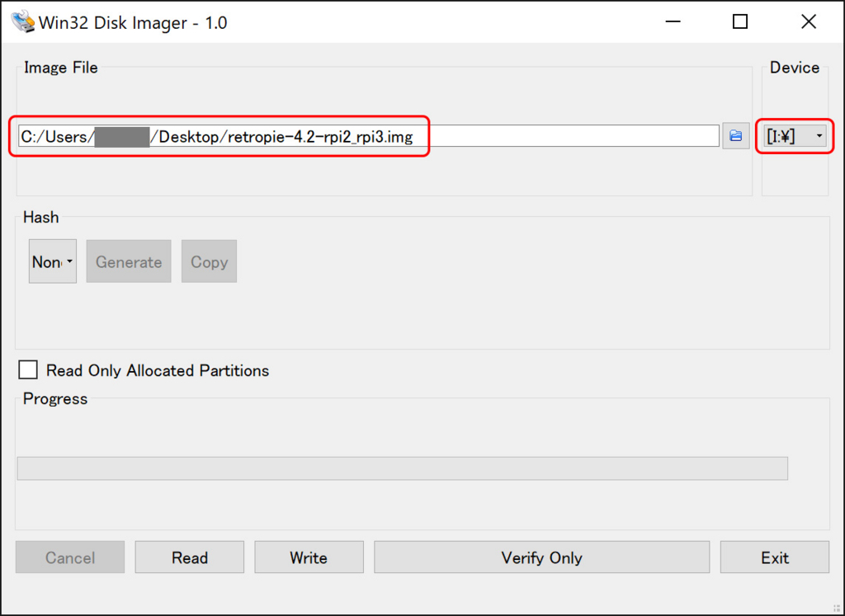Click the Read button
The image size is (845, 616).
pyautogui.click(x=189, y=557)
